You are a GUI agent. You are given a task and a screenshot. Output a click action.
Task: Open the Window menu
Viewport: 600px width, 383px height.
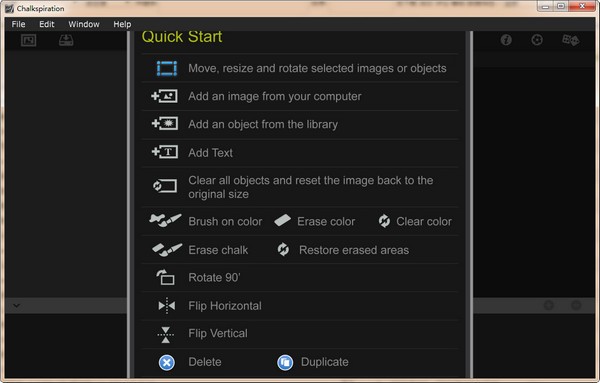pos(84,24)
